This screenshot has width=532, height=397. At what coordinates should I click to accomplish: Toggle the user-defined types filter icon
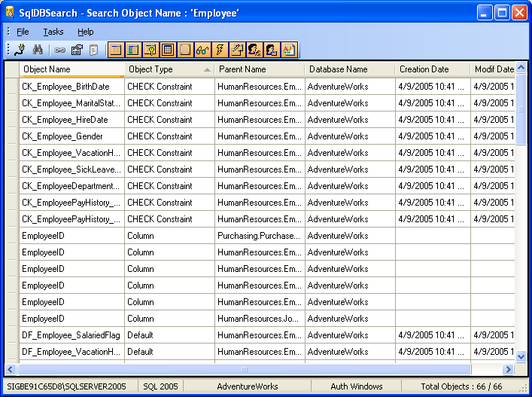coord(272,50)
